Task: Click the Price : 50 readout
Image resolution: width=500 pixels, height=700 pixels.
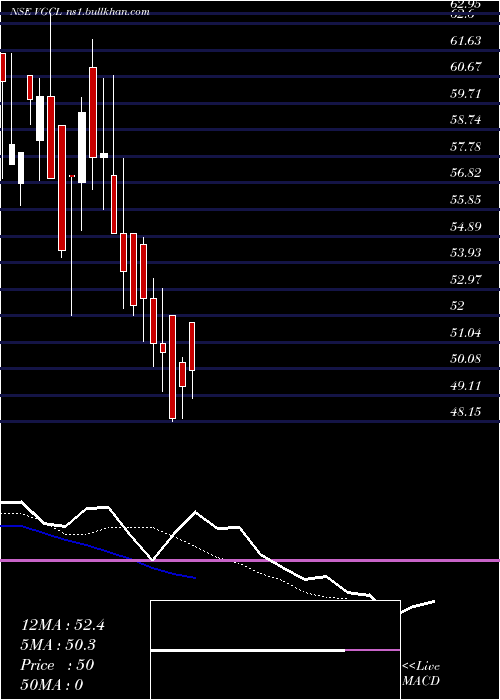Action: (57, 665)
